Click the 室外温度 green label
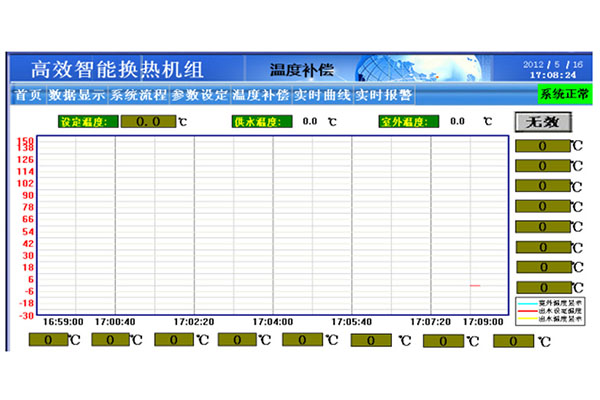This screenshot has width=600, height=400. [x=409, y=122]
